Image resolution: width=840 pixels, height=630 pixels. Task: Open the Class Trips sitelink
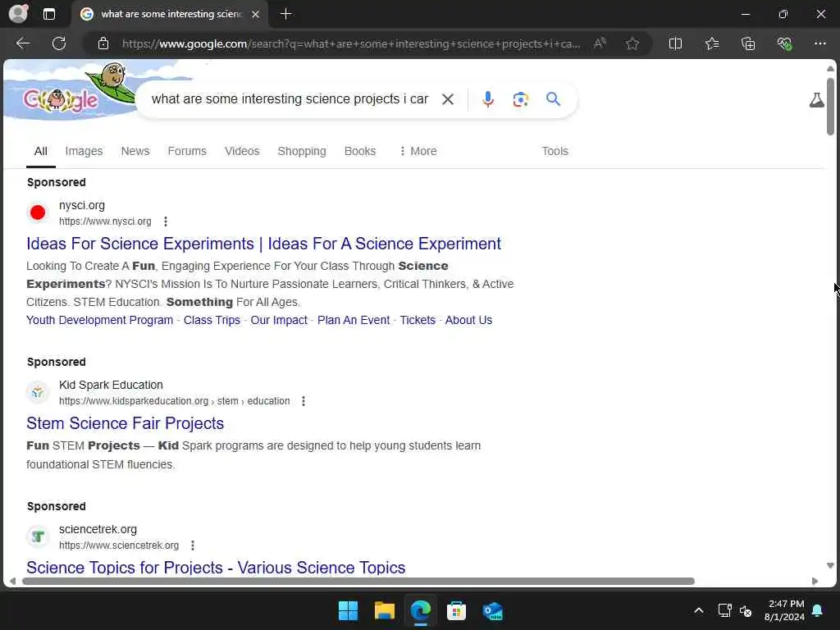pos(212,320)
